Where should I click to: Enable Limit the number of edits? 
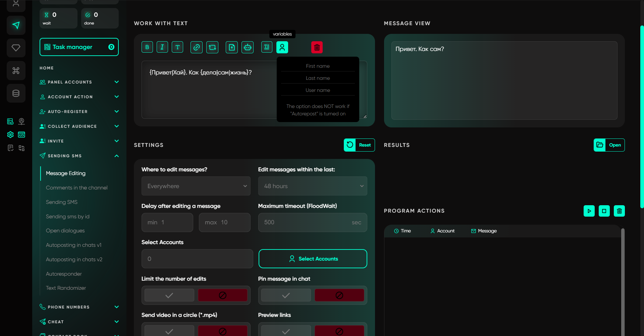[x=169, y=295]
